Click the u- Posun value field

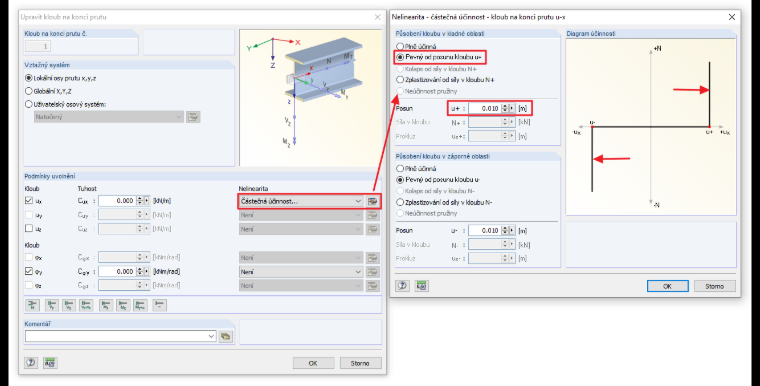485,230
